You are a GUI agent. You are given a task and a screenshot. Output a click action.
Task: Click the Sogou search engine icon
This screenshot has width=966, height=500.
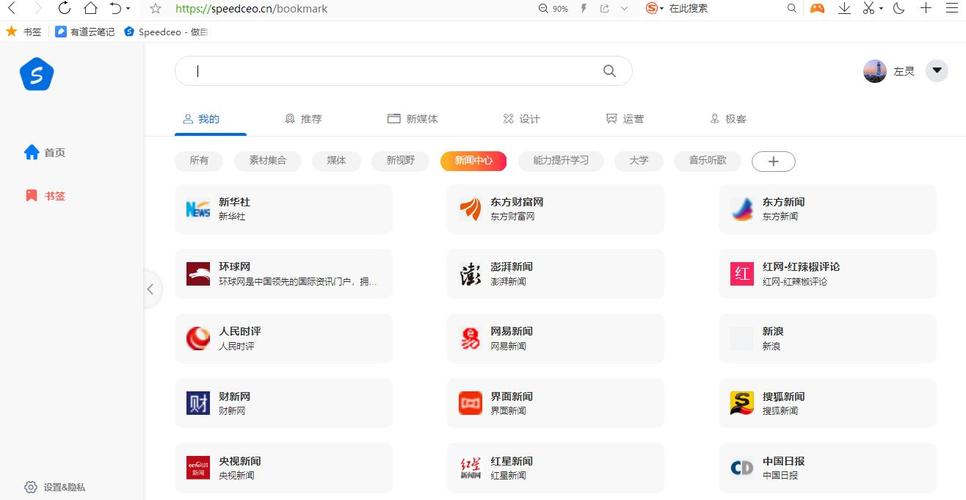click(652, 9)
